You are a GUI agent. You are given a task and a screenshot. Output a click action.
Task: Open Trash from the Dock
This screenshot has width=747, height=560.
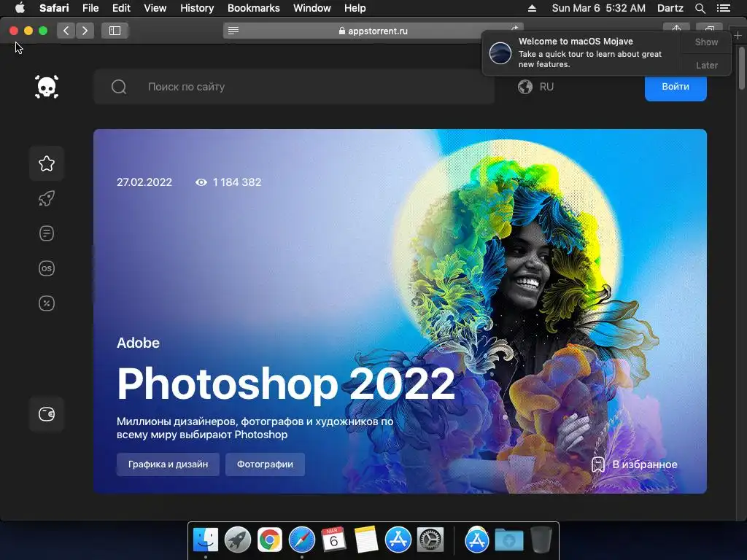point(541,540)
